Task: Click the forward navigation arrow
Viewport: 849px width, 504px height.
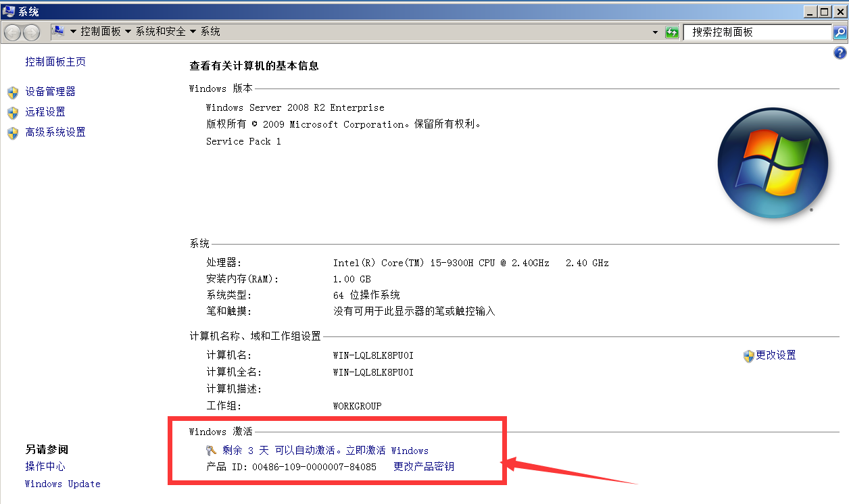Action: (31, 32)
